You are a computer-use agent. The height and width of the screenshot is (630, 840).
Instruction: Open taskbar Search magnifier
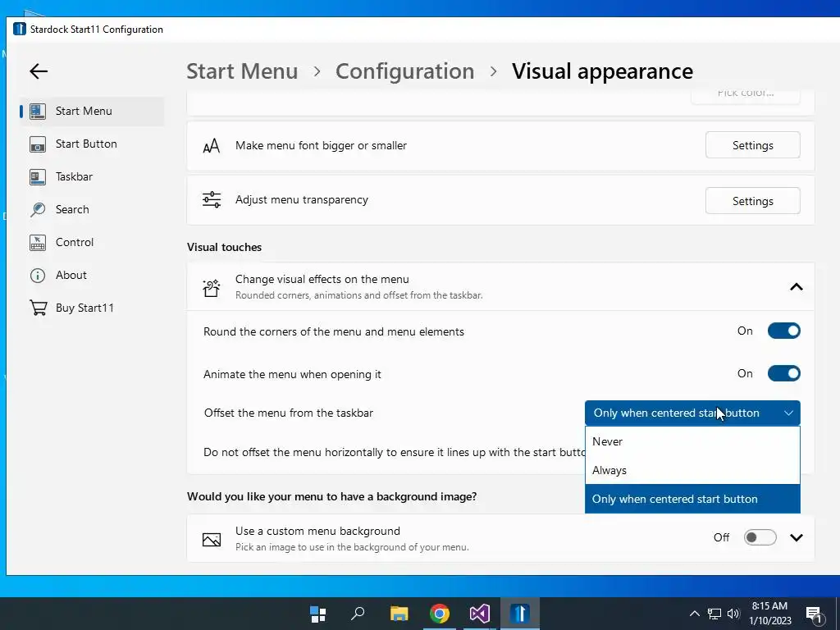tap(358, 614)
